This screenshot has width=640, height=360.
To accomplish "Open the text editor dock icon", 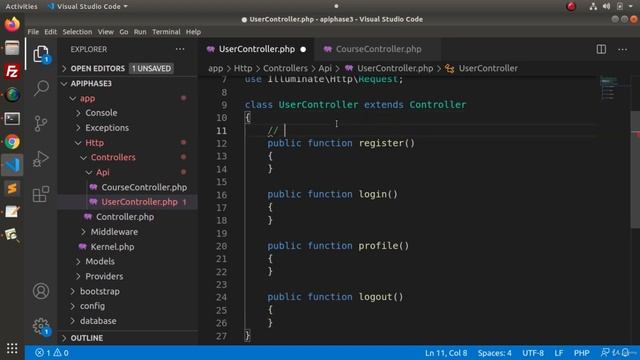I will 12,211.
